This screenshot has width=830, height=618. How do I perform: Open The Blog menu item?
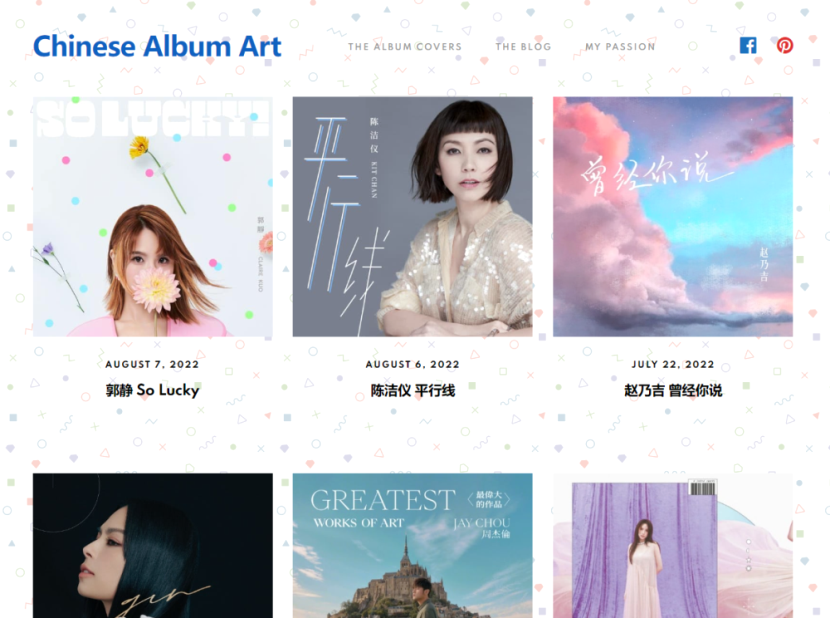click(523, 47)
